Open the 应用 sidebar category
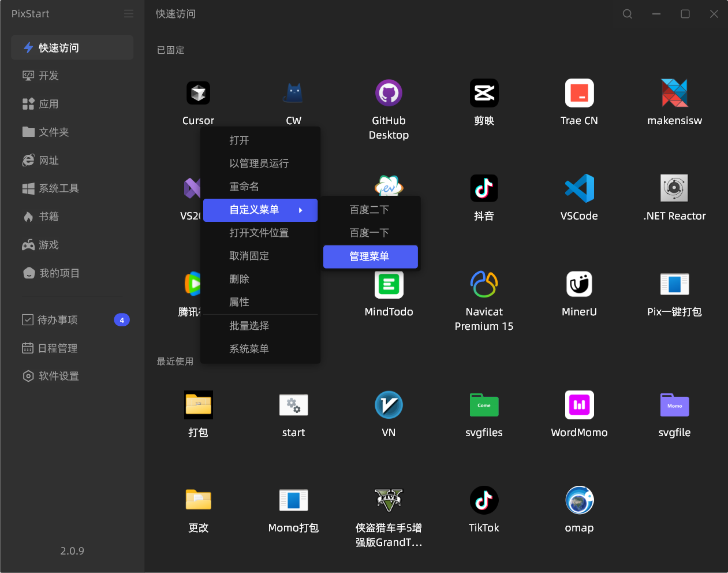Viewport: 728px width, 573px height. click(x=72, y=104)
